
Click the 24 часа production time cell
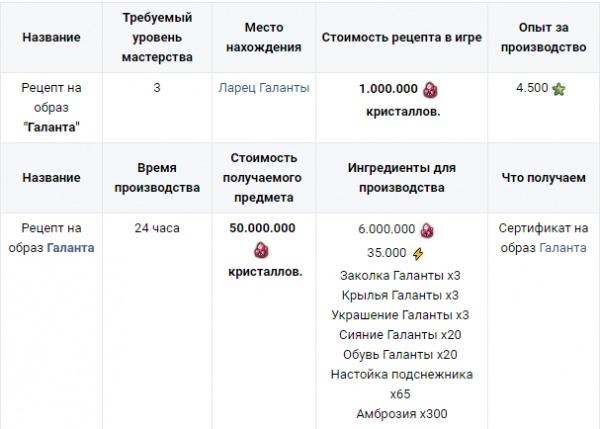tap(156, 228)
